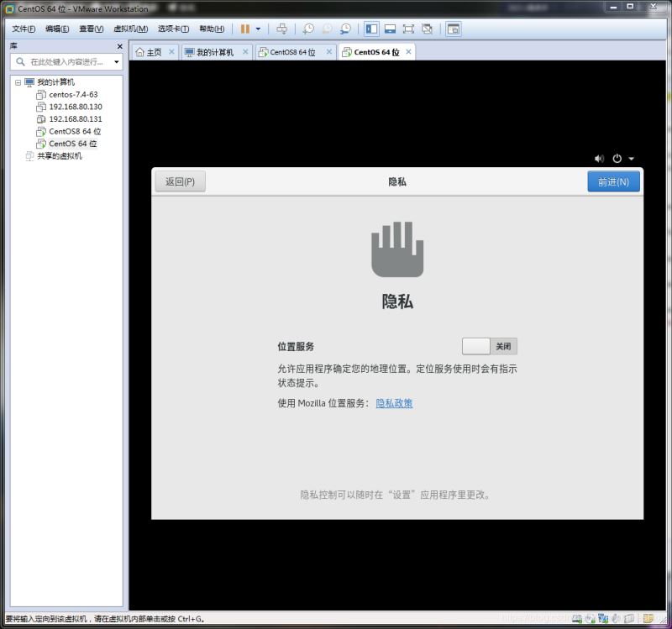672x629 pixels.
Task: Open the snapshot manager toolbar icon
Action: click(345, 29)
